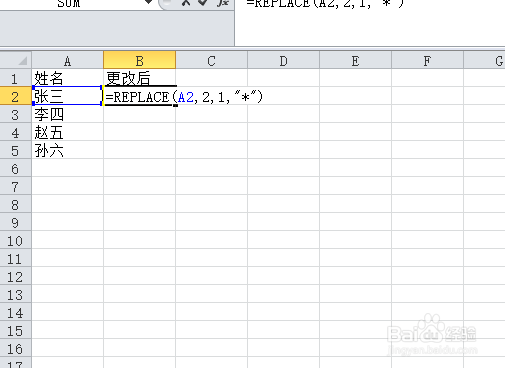The image size is (505, 368).
Task: Select row 12 header
Action: (16, 276)
